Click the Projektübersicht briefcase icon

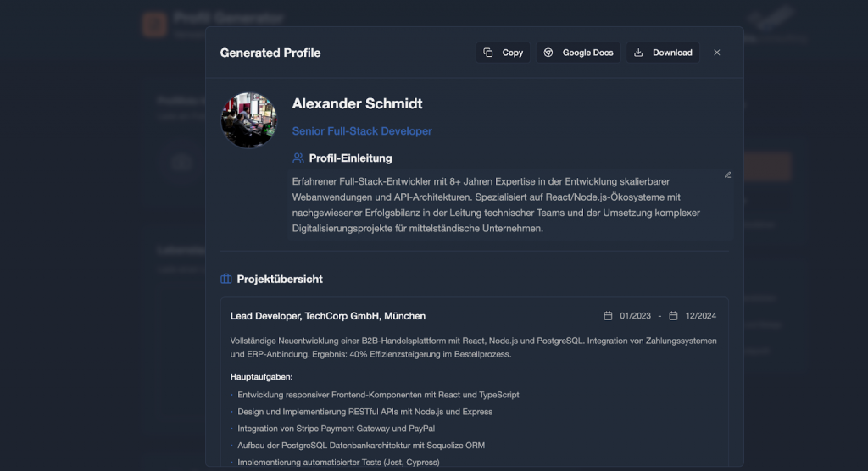[226, 279]
